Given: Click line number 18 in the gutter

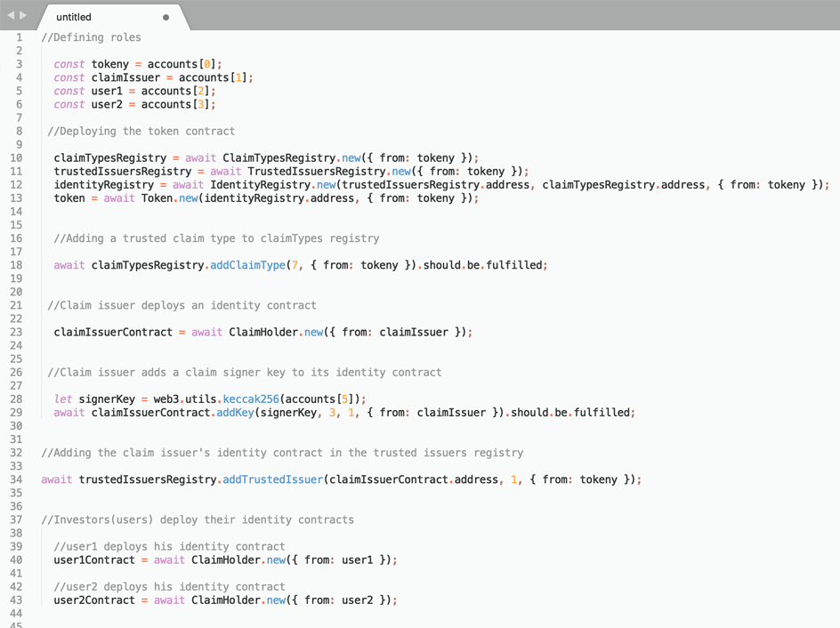Looking at the screenshot, I should (16, 265).
